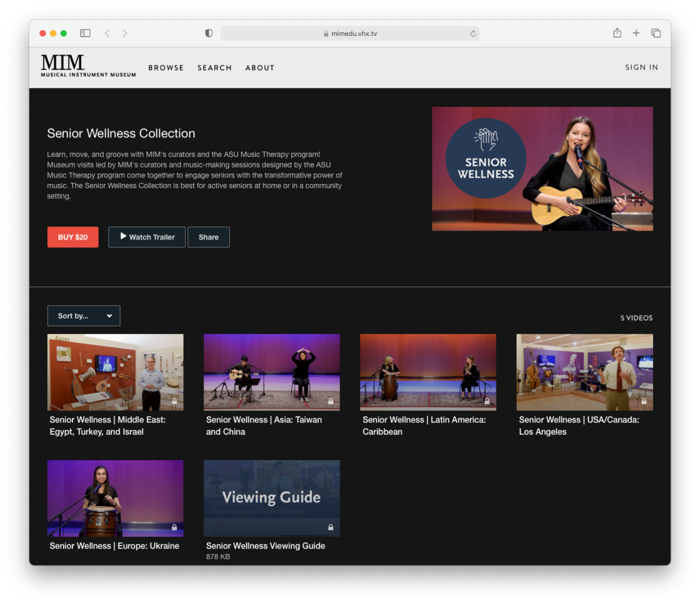Open the Sort by dropdown
The height and width of the screenshot is (604, 700).
point(84,316)
